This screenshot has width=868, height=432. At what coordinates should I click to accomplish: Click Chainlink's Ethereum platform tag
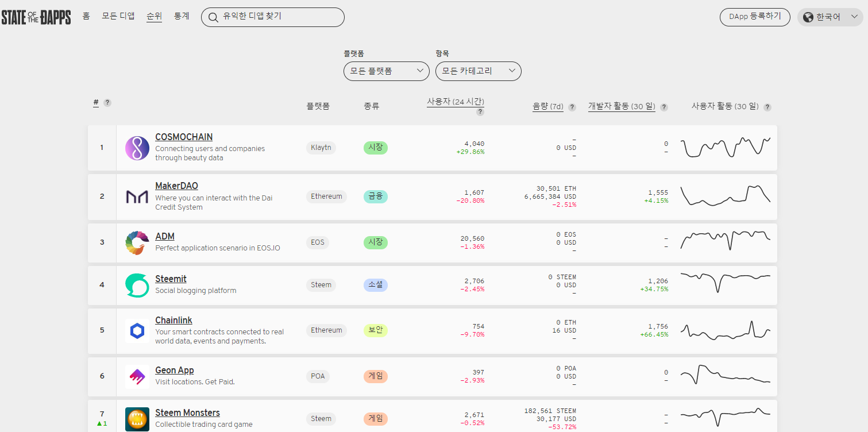click(326, 330)
